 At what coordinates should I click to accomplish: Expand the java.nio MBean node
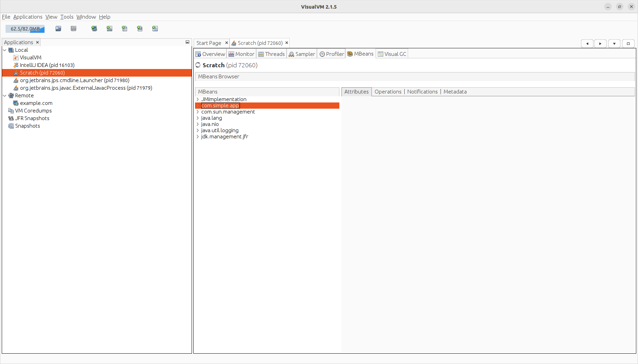point(197,124)
